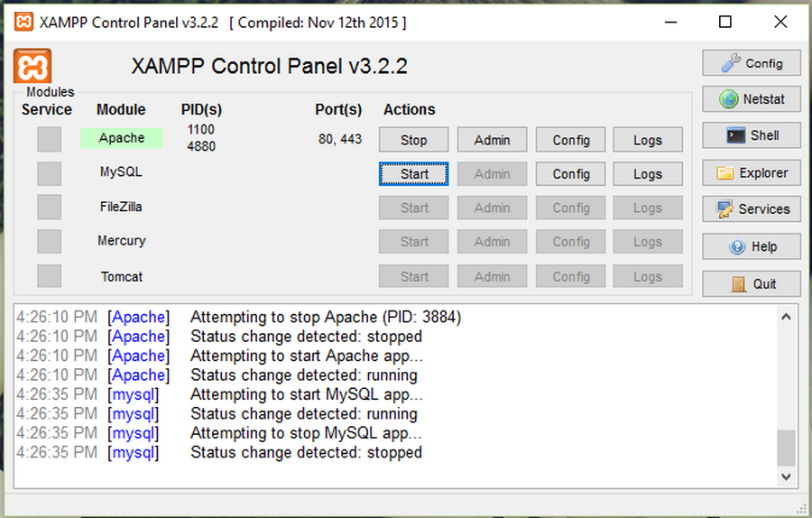
Task: Click log panel scroll-up arrow
Action: point(786,317)
